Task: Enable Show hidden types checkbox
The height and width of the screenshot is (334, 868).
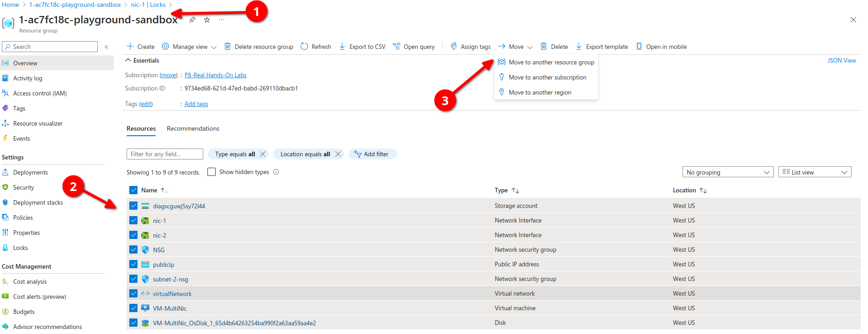Action: click(212, 172)
